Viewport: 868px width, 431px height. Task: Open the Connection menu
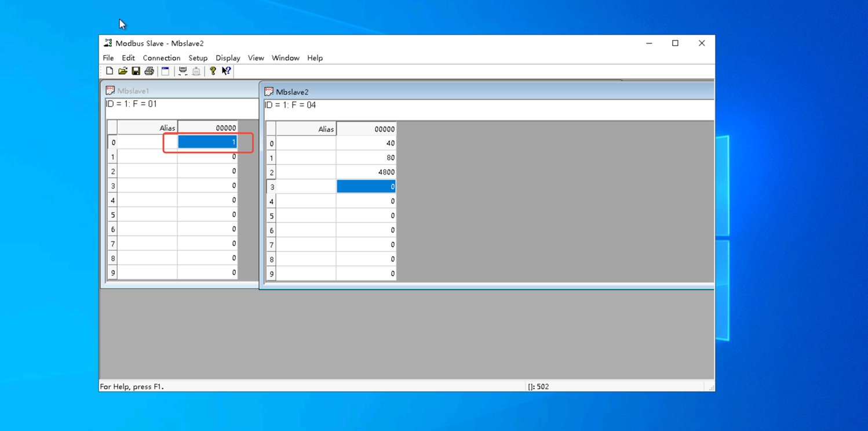[162, 58]
